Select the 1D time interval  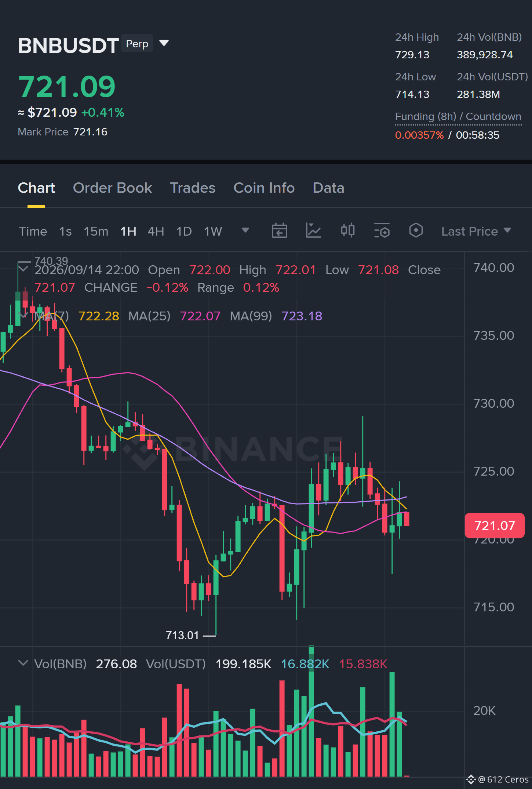[184, 231]
